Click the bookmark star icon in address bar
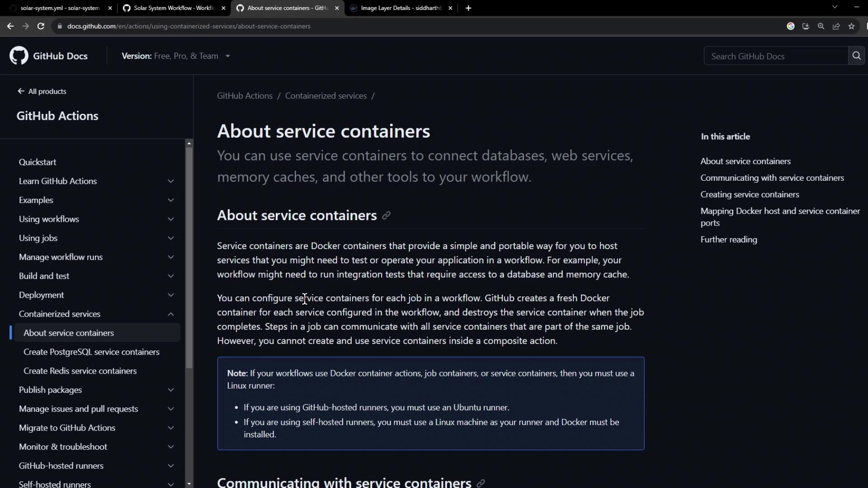Image resolution: width=868 pixels, height=488 pixels. [x=851, y=26]
